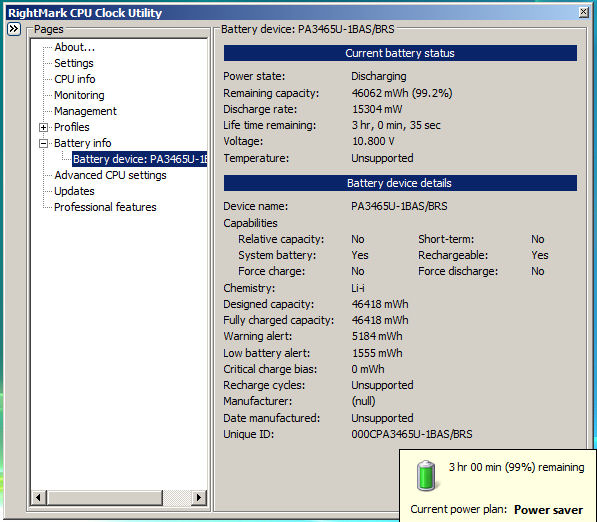Go to the Updates page
The width and height of the screenshot is (597, 522).
[74, 191]
